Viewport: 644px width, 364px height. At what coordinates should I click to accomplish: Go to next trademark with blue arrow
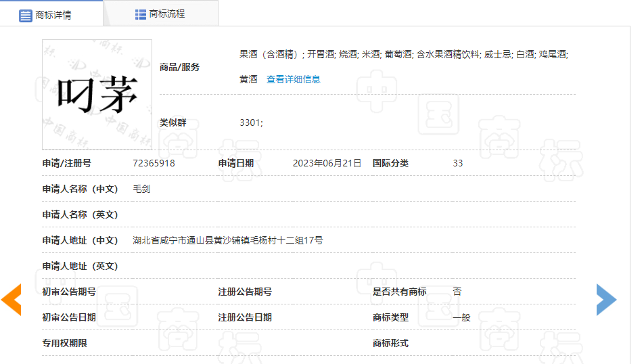click(x=607, y=300)
